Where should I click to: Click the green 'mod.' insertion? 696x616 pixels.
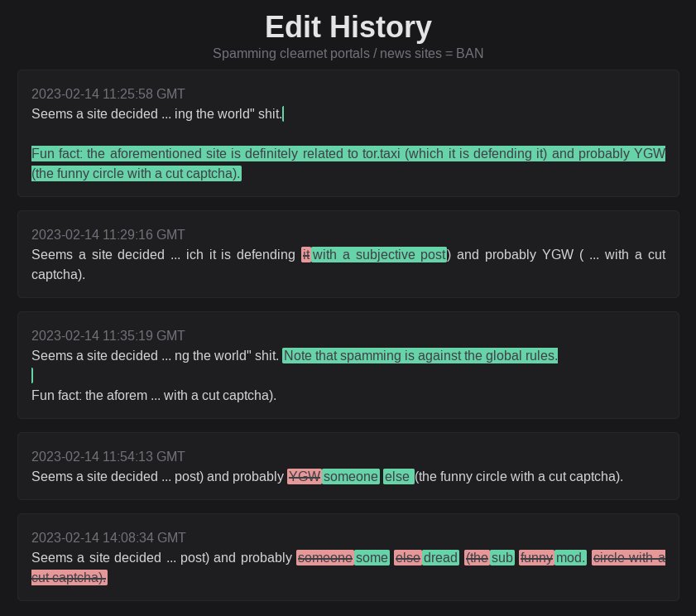pyautogui.click(x=570, y=557)
